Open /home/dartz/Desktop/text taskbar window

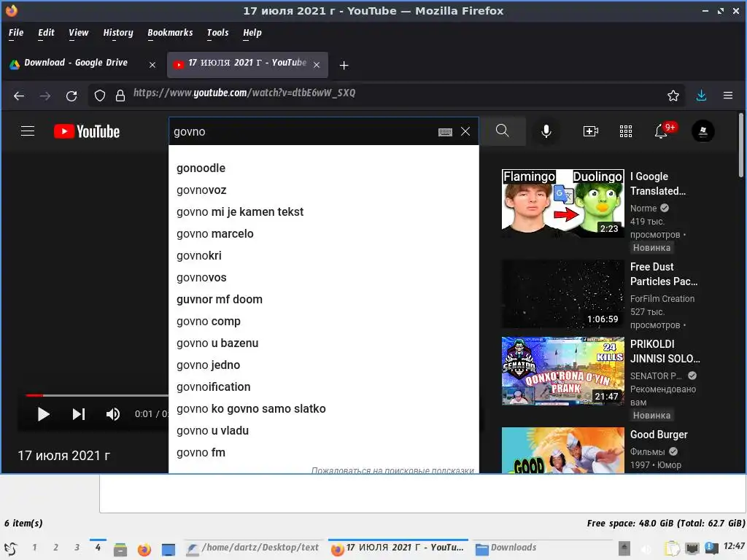(253, 548)
